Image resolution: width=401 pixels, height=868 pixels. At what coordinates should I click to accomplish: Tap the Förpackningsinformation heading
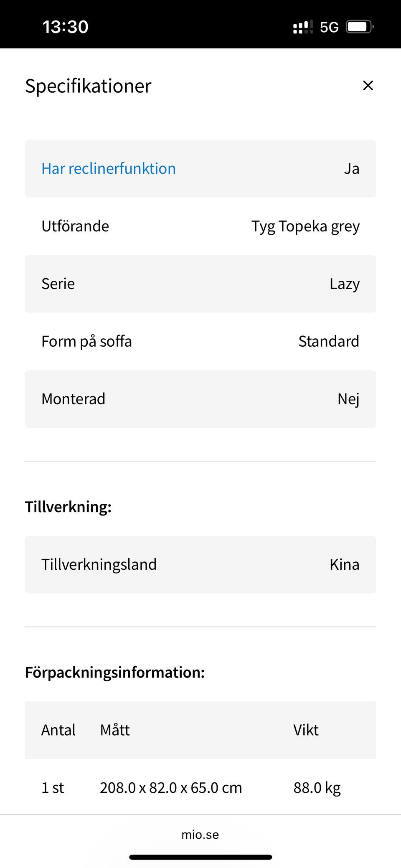[115, 673]
